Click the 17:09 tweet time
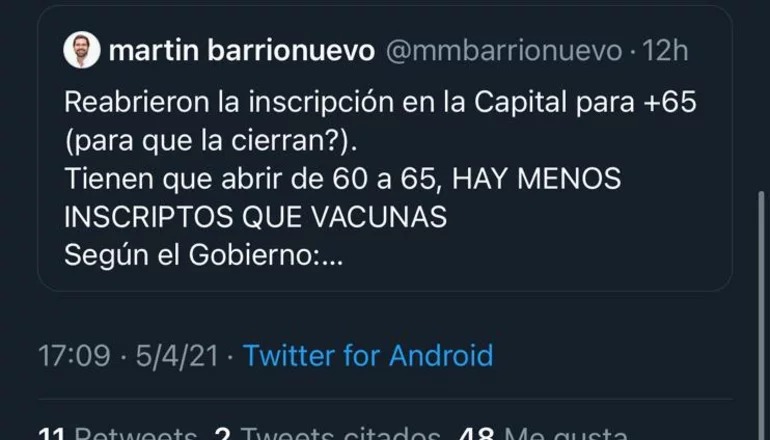The width and height of the screenshot is (770, 440). 74,356
